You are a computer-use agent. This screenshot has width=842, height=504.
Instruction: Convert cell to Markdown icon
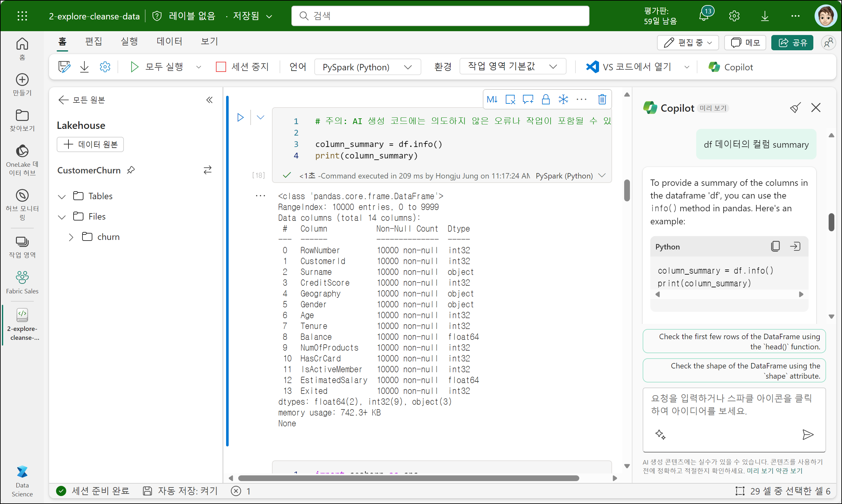[492, 99]
